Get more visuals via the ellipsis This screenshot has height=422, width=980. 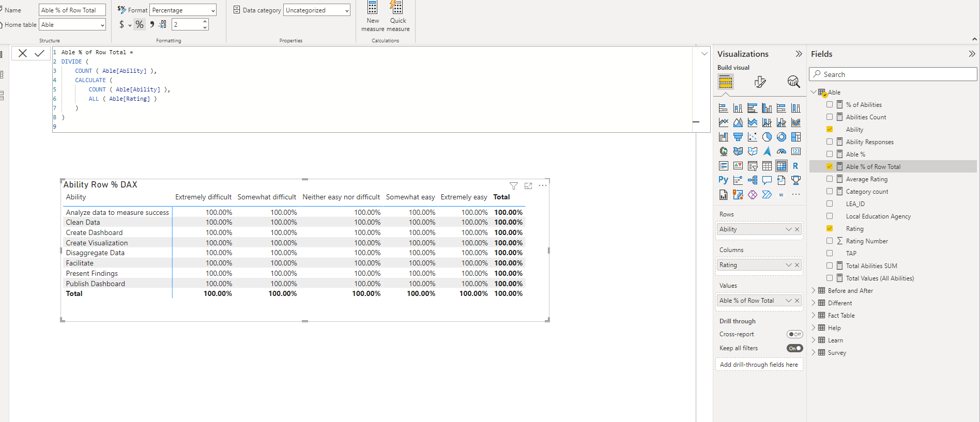(796, 195)
